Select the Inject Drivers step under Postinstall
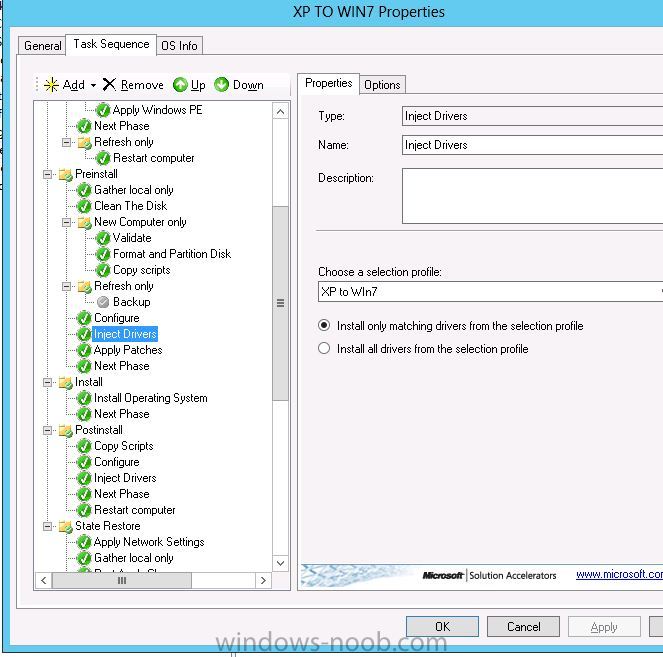Viewport: 663px width, 657px height. 125,478
